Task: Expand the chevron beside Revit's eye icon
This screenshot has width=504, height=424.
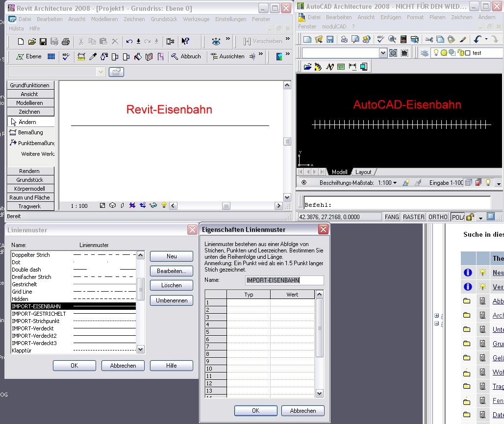Action: [228, 39]
